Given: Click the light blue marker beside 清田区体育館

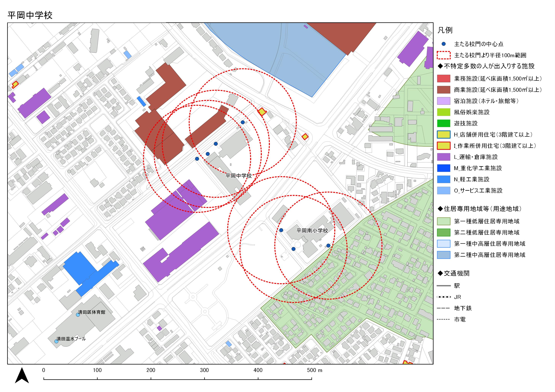Looking at the screenshot, I should point(78,315).
